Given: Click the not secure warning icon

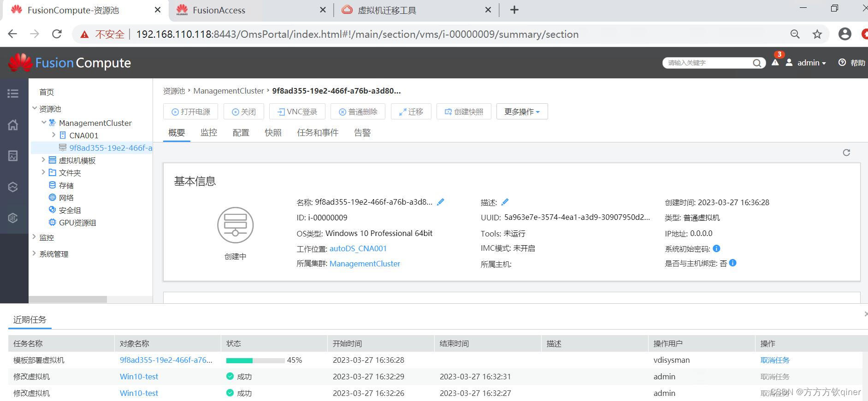Looking at the screenshot, I should point(84,35).
